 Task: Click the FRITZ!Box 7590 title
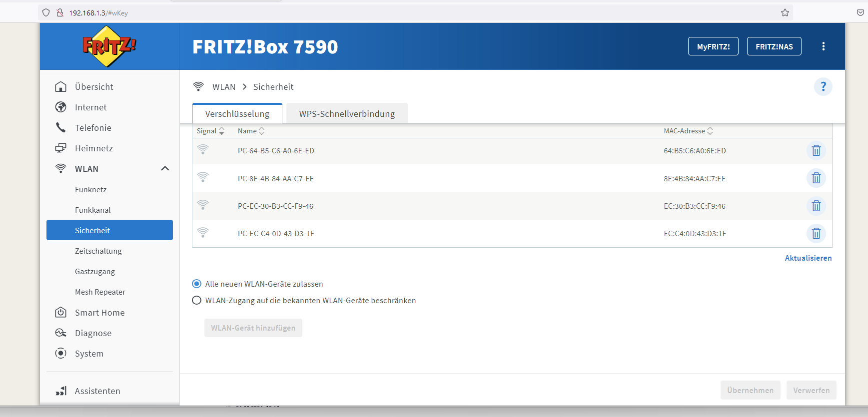tap(265, 47)
